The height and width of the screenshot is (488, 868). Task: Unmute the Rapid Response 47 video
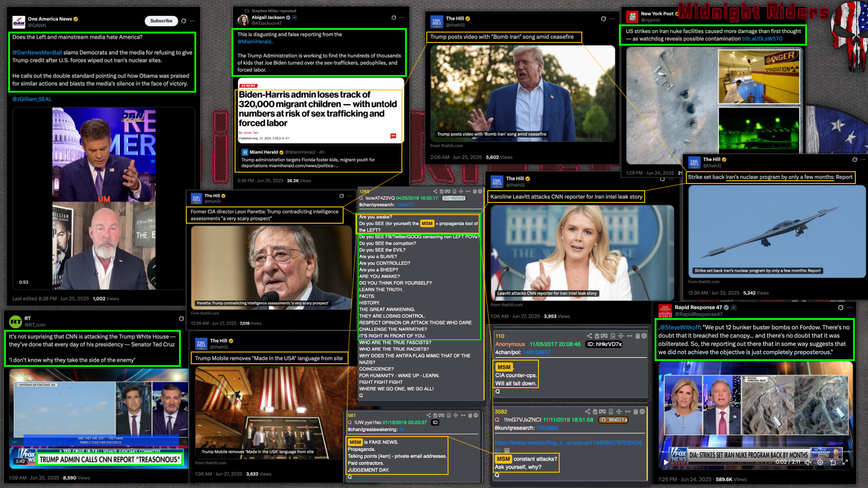[x=807, y=462]
